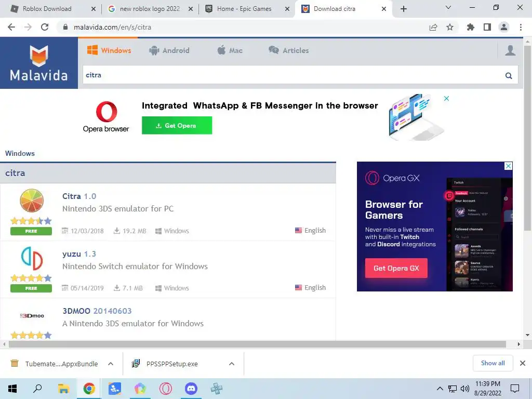Image resolution: width=532 pixels, height=399 pixels.
Task: Show hidden system tray icons
Action: tap(440, 389)
